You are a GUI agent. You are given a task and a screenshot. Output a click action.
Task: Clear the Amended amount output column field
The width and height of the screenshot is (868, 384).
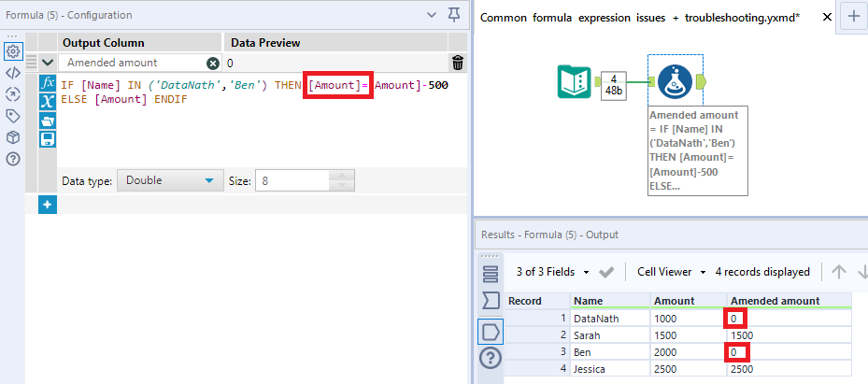point(213,64)
